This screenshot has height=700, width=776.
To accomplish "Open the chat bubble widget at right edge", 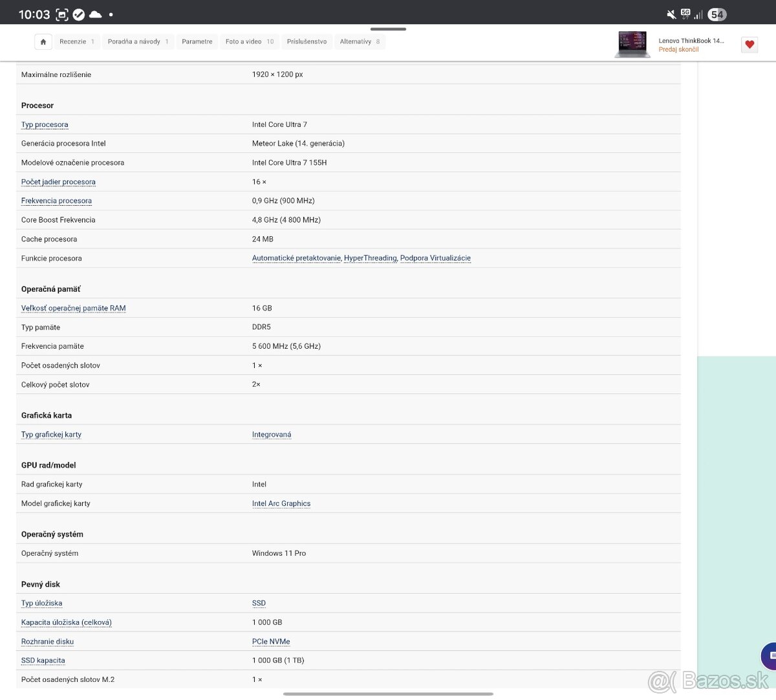I will [x=770, y=656].
